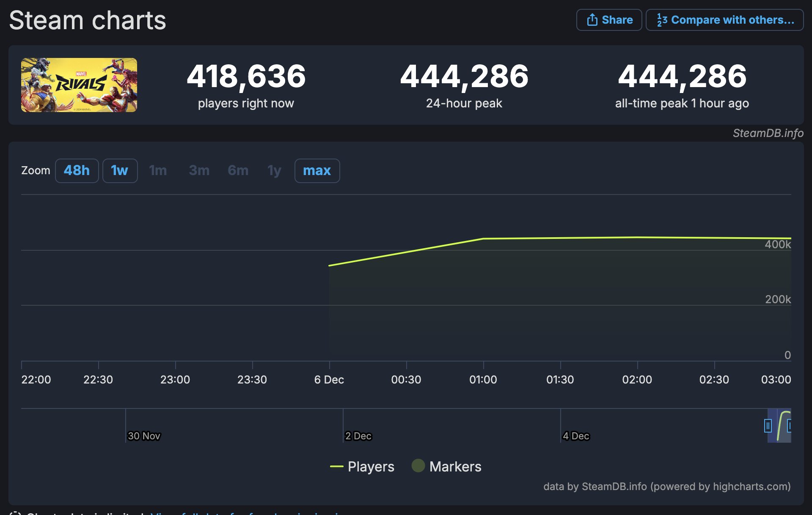Click the 30 Nov label in navigator
This screenshot has height=515, width=812.
144,436
